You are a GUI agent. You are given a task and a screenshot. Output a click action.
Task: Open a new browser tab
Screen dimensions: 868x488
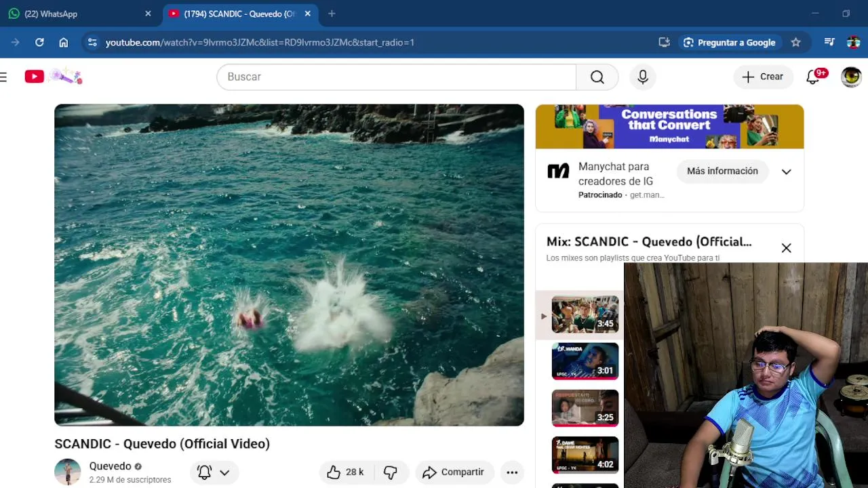(332, 14)
